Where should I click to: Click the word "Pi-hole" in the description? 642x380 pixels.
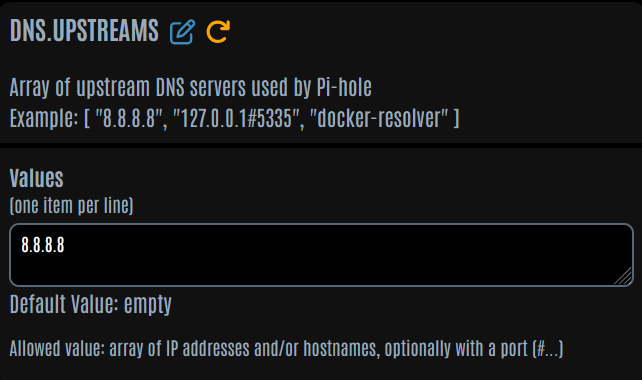coord(344,87)
